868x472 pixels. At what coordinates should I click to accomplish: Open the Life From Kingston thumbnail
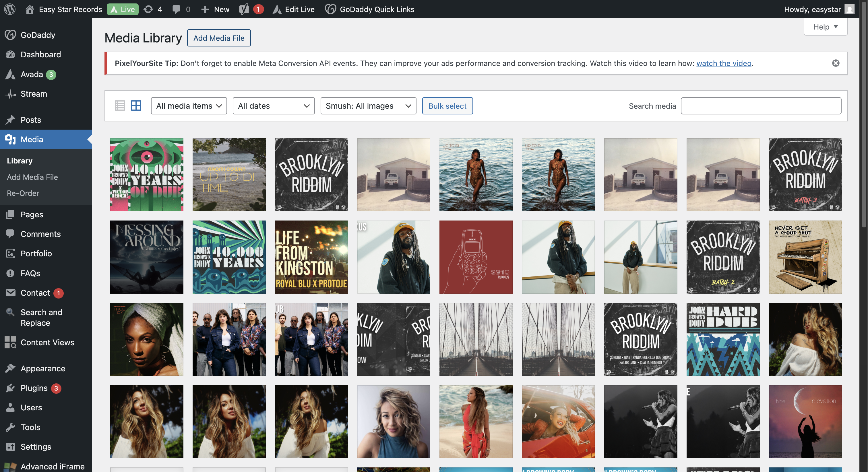pos(311,257)
